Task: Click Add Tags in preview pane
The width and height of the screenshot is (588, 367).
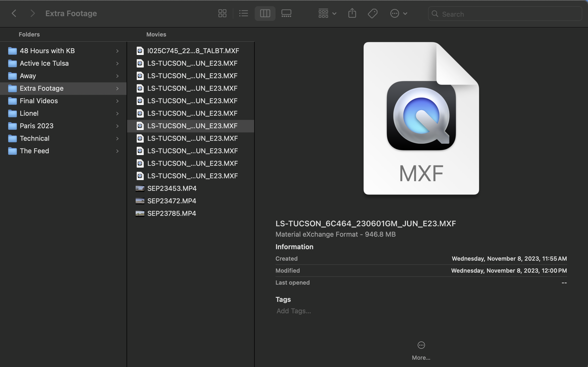Action: point(293,311)
